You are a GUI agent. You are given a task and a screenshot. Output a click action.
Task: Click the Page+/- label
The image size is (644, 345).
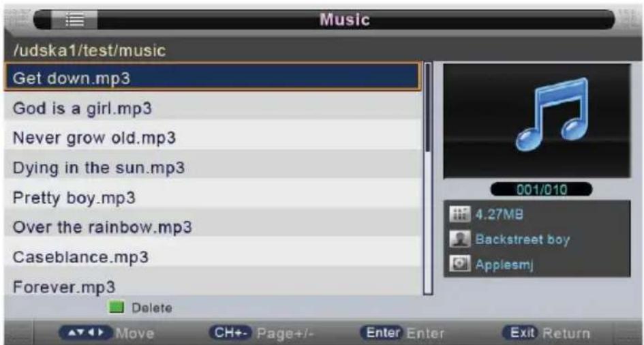coord(285,333)
